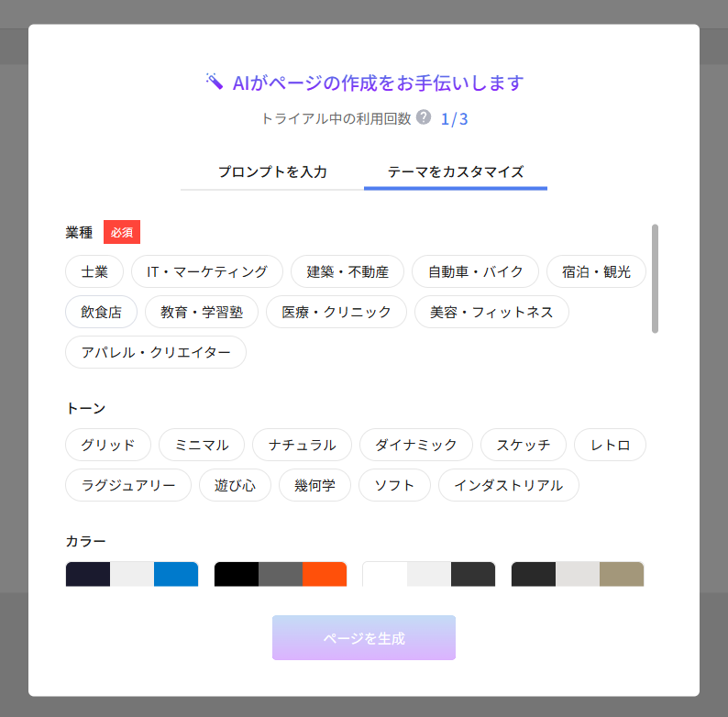Choose the ラグジュアリー tone chip

tap(128, 485)
